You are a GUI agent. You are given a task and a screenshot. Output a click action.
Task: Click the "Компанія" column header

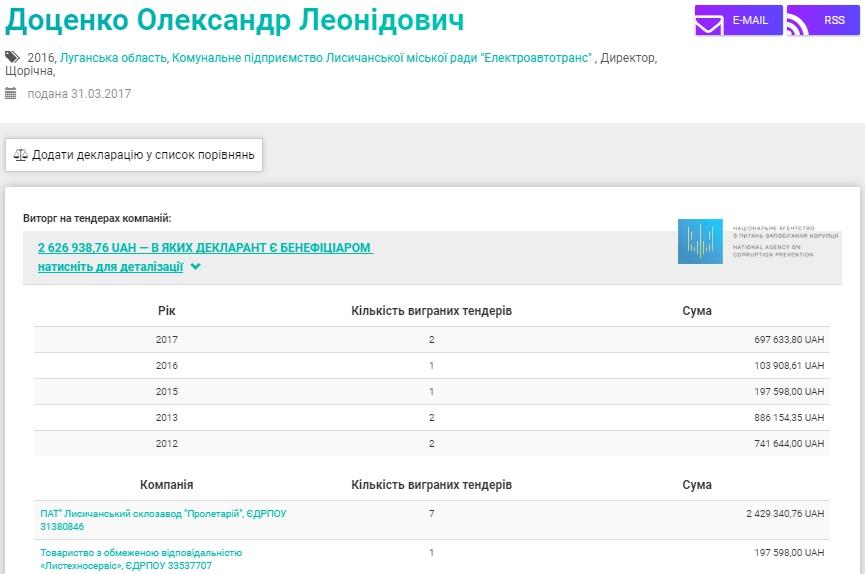[166, 485]
